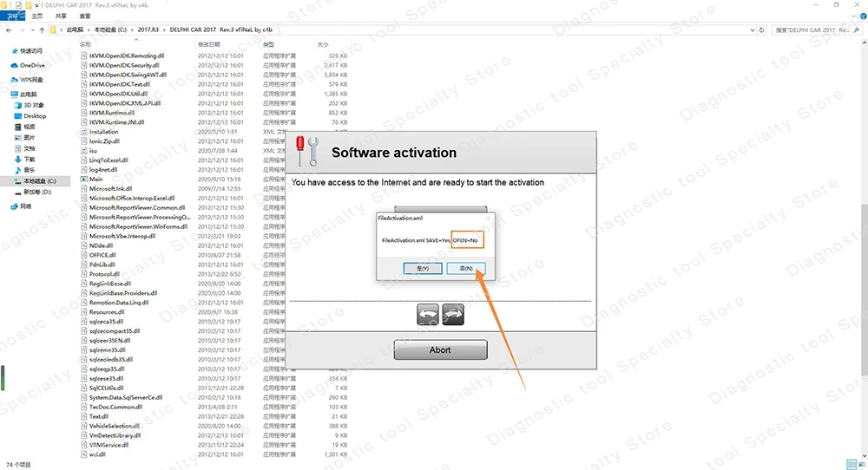Click 否(N) button in FileActivation.xml dialog
868x470 pixels.
tap(466, 268)
